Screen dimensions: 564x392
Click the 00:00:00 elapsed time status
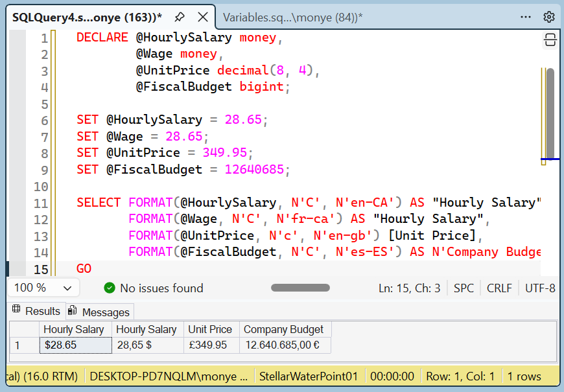pyautogui.click(x=392, y=376)
